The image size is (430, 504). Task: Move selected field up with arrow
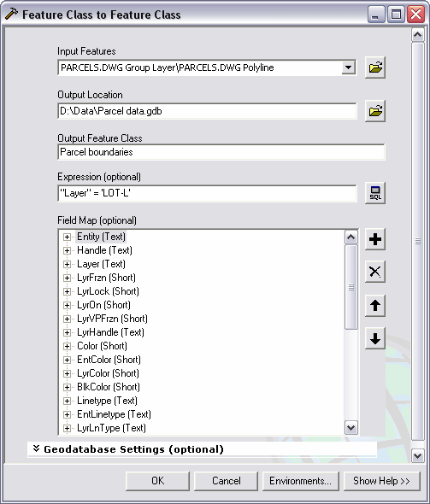(375, 305)
